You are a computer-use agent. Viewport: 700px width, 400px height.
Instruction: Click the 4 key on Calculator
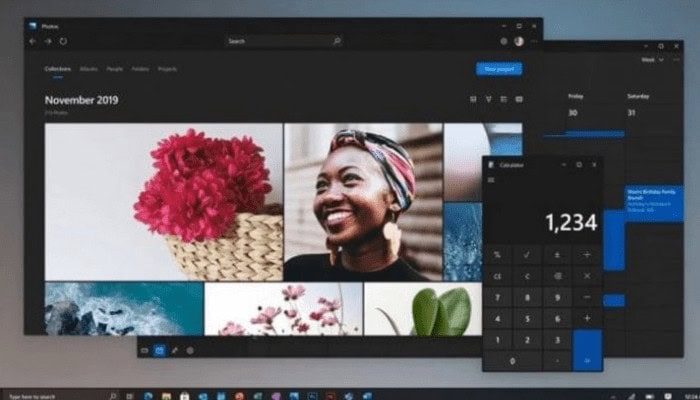pyautogui.click(x=497, y=319)
